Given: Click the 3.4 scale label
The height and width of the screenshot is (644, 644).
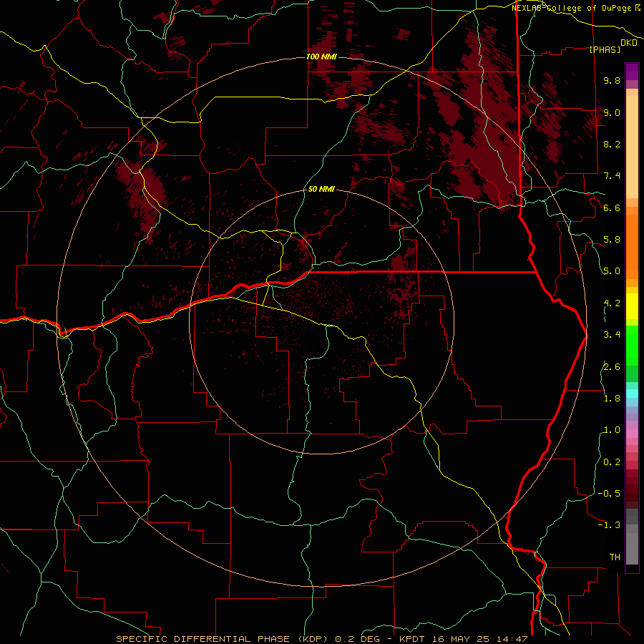Looking at the screenshot, I should [x=612, y=335].
